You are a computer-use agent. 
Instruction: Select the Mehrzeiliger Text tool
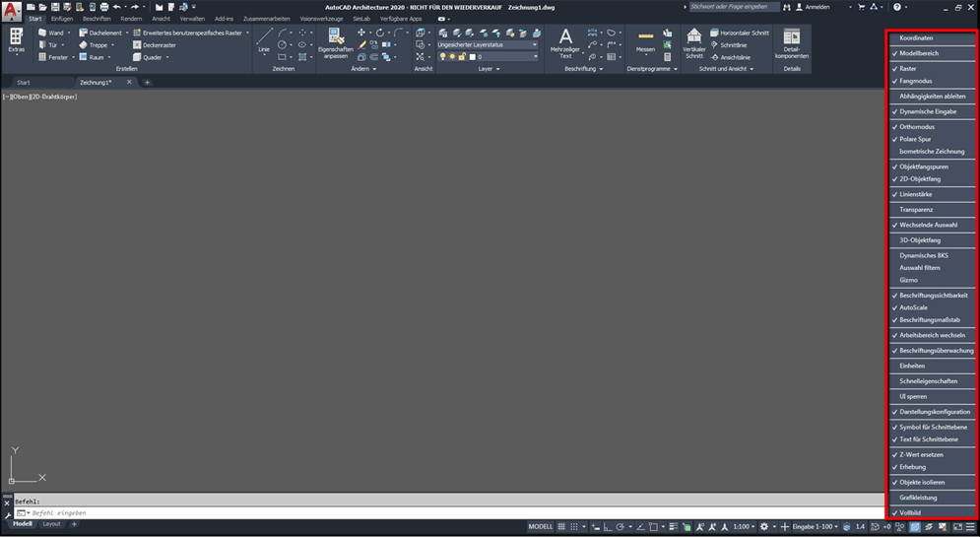click(565, 39)
